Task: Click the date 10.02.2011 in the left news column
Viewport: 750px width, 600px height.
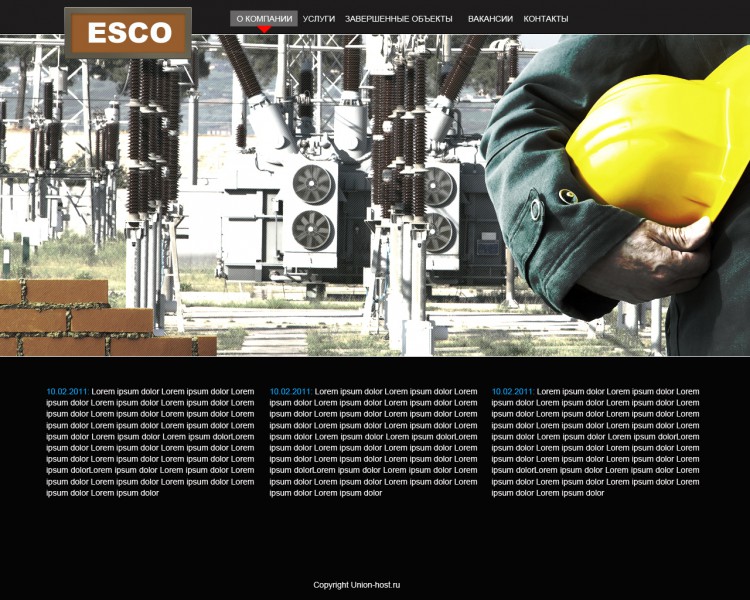Action: click(x=67, y=391)
